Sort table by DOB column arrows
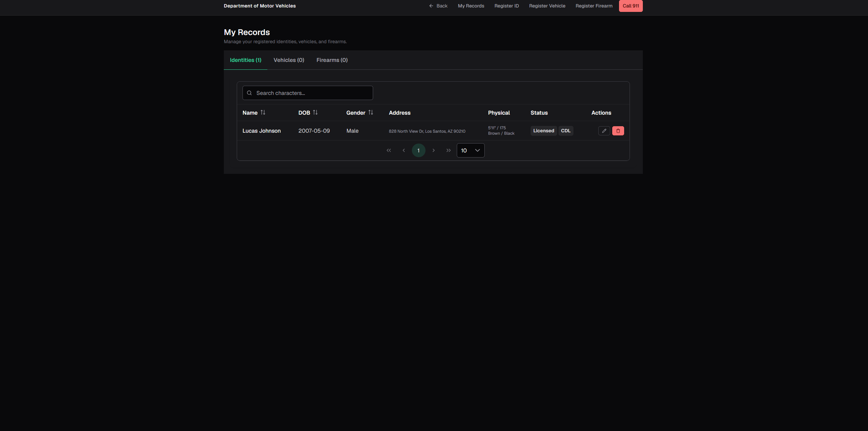The height and width of the screenshot is (431, 868). click(315, 112)
